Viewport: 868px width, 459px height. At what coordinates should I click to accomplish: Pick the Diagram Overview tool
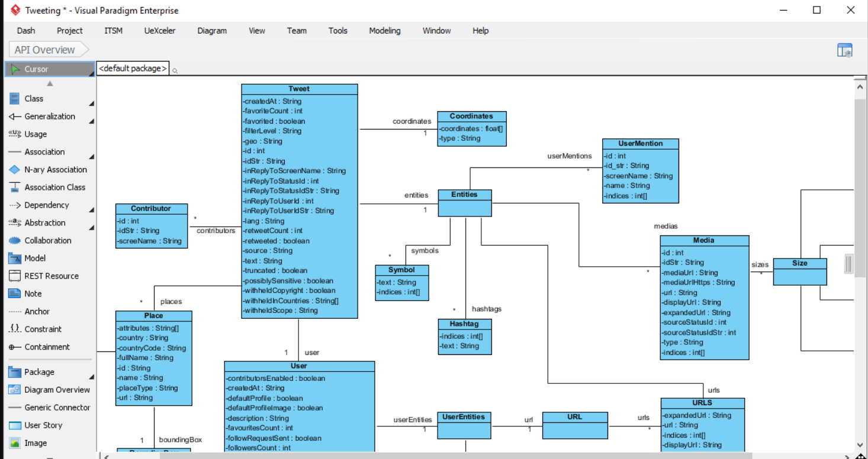pyautogui.click(x=50, y=390)
